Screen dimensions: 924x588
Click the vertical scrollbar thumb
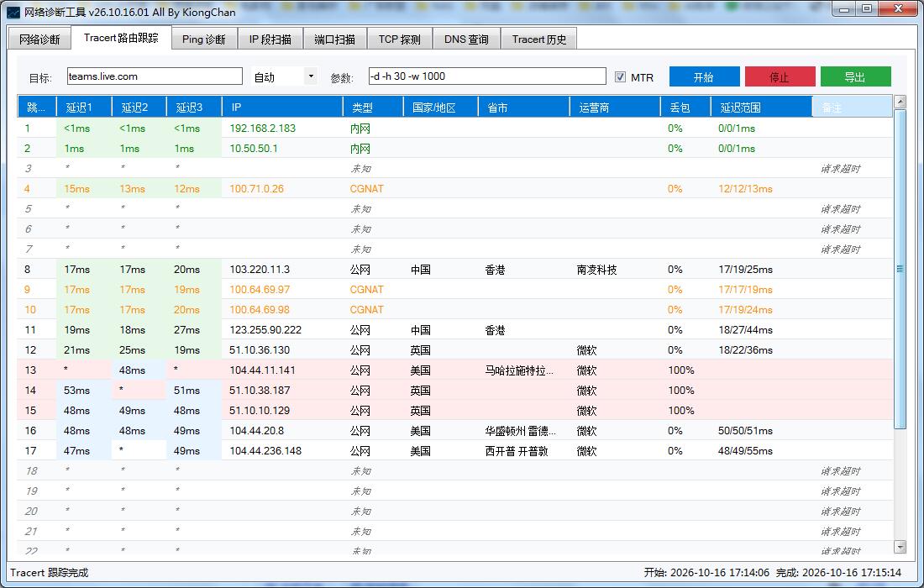(900, 269)
